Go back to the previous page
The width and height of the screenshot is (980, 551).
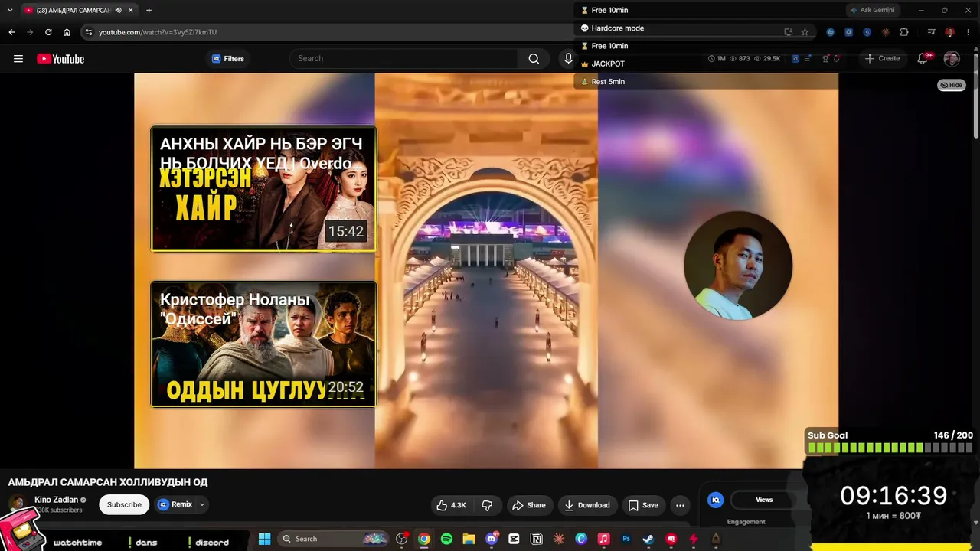pyautogui.click(x=11, y=32)
